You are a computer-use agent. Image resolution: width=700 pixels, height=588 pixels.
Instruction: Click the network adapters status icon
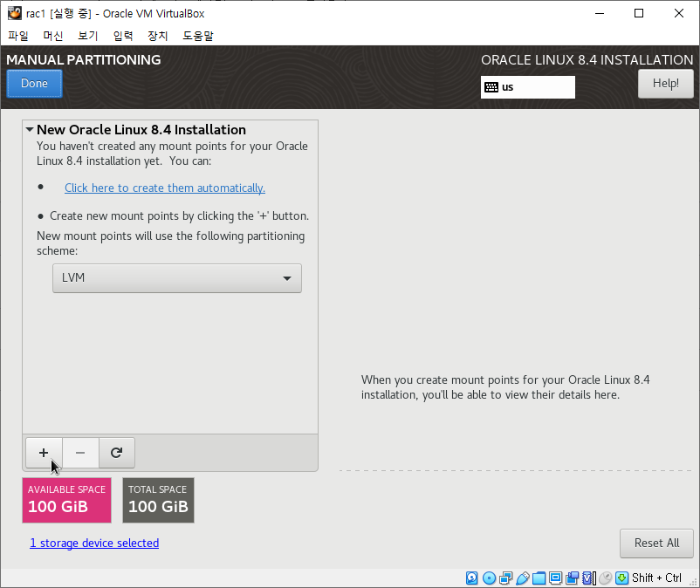coord(506,578)
